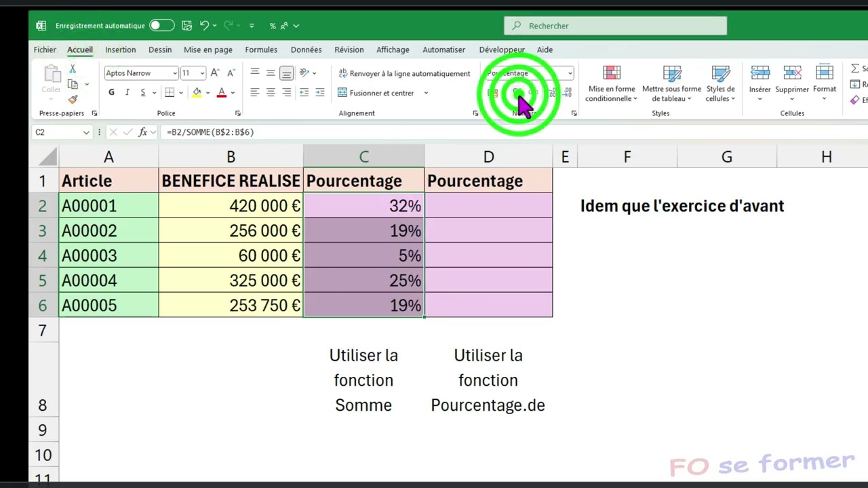Toggle Renvoyer à la ligne automatiquement
868x488 pixels.
(404, 73)
